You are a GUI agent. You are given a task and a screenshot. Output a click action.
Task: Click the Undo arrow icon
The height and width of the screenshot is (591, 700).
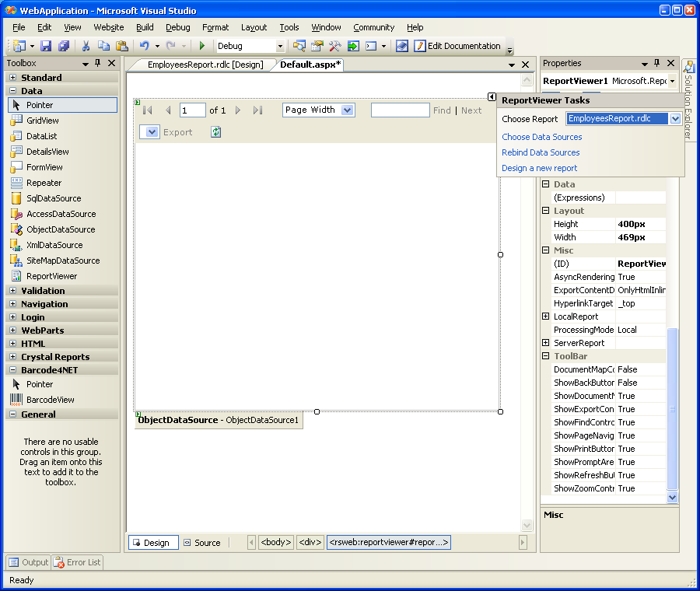pos(145,47)
